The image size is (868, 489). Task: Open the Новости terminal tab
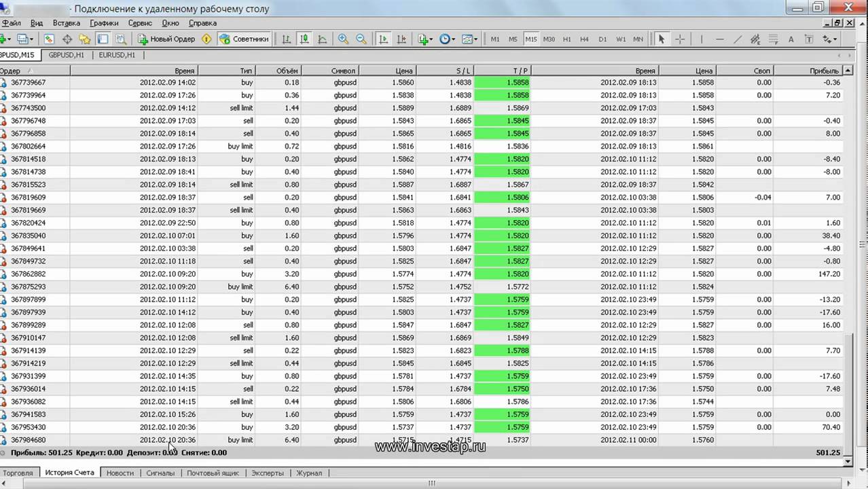(x=120, y=473)
